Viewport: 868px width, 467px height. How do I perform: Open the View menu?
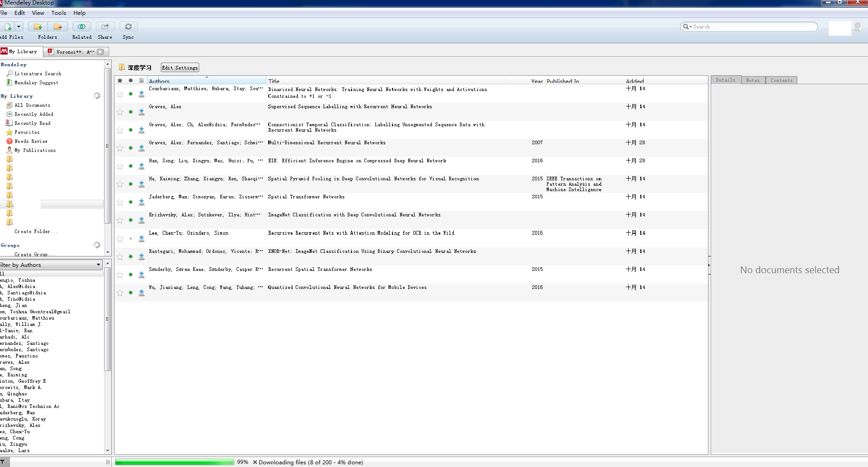pos(38,13)
